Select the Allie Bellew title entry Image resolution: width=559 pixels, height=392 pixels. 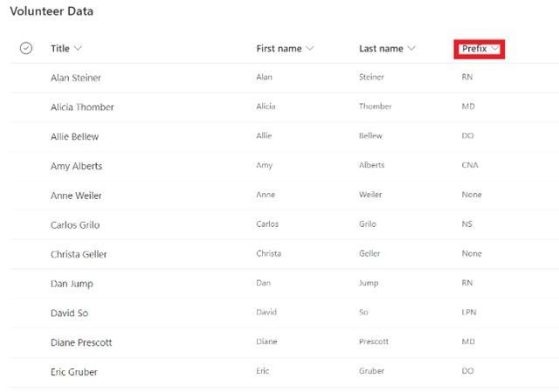tap(74, 136)
